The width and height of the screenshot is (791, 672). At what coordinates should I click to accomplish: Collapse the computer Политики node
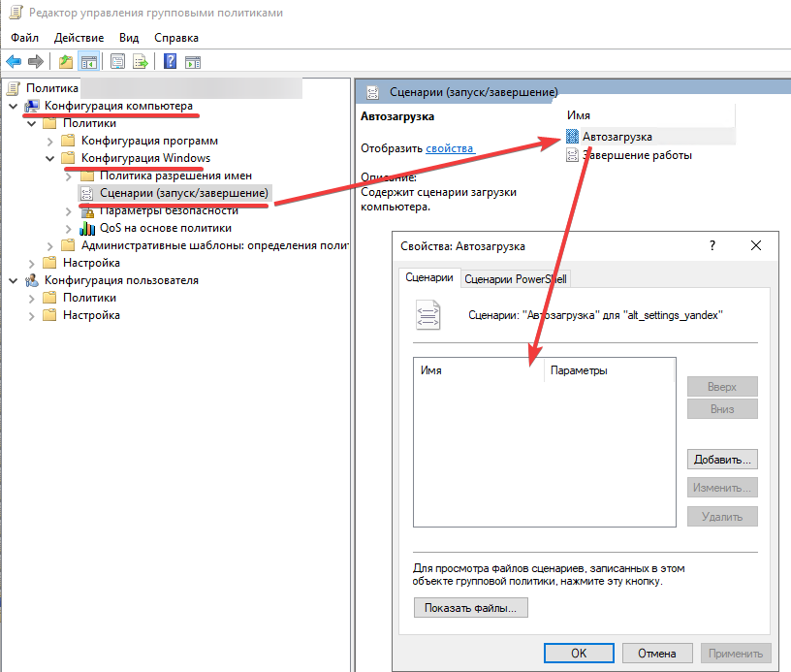tap(32, 123)
